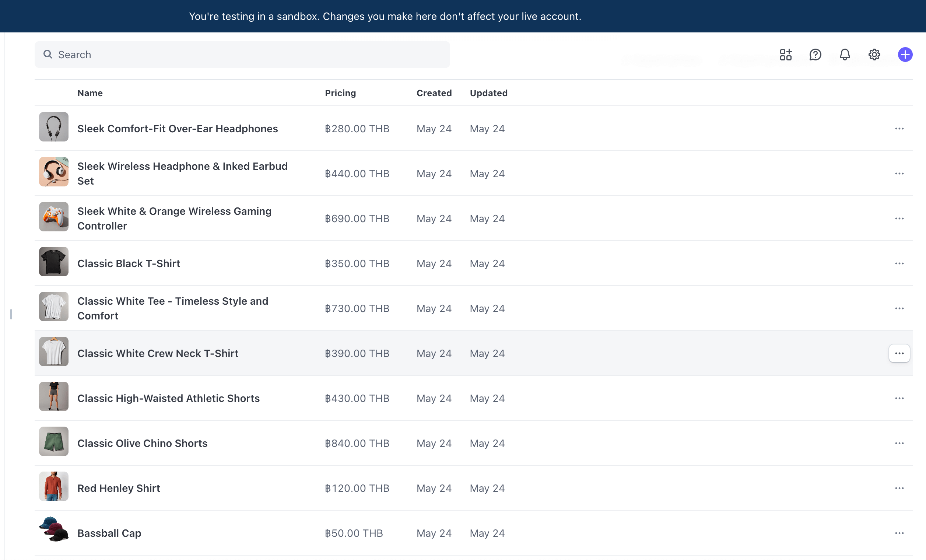Sort by the Created column header
This screenshot has height=560, width=926.
(x=434, y=93)
